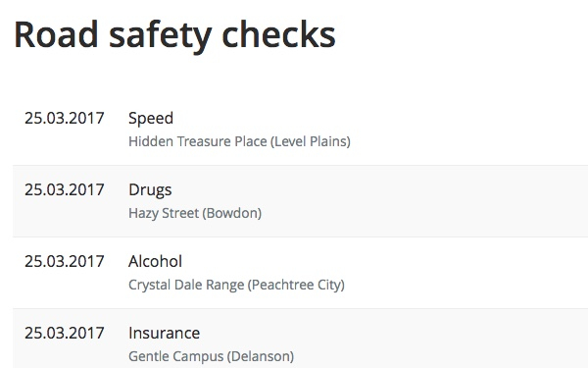Click the word safety in the title

click(x=161, y=37)
